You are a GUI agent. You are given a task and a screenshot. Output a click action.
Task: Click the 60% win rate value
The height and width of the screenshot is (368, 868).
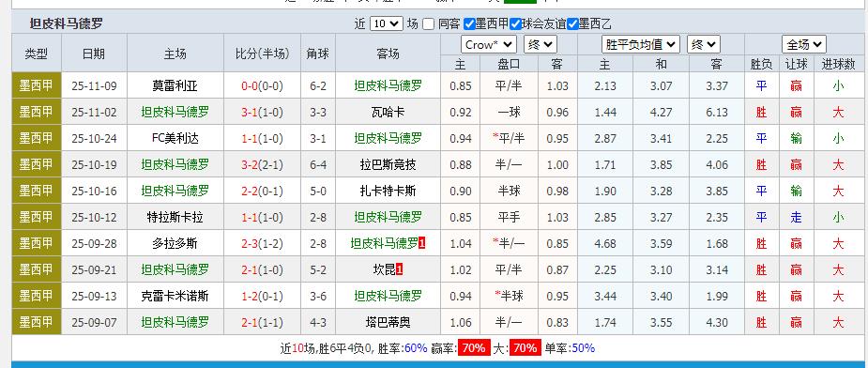click(416, 348)
